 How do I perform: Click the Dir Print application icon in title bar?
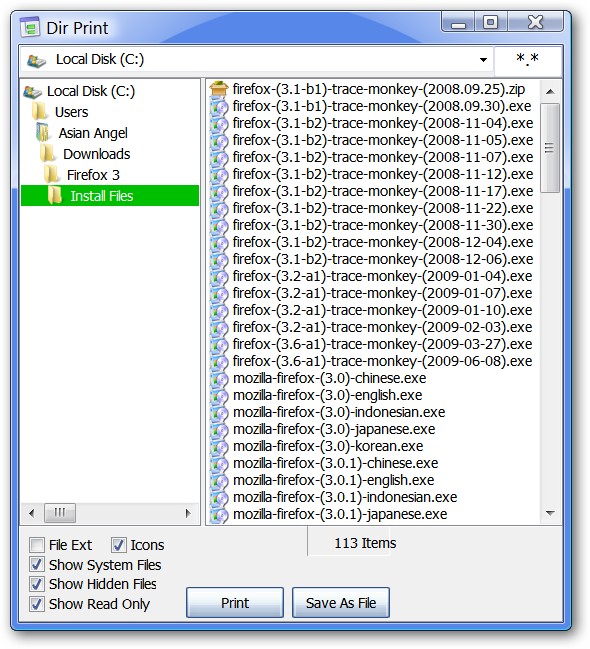[30, 27]
